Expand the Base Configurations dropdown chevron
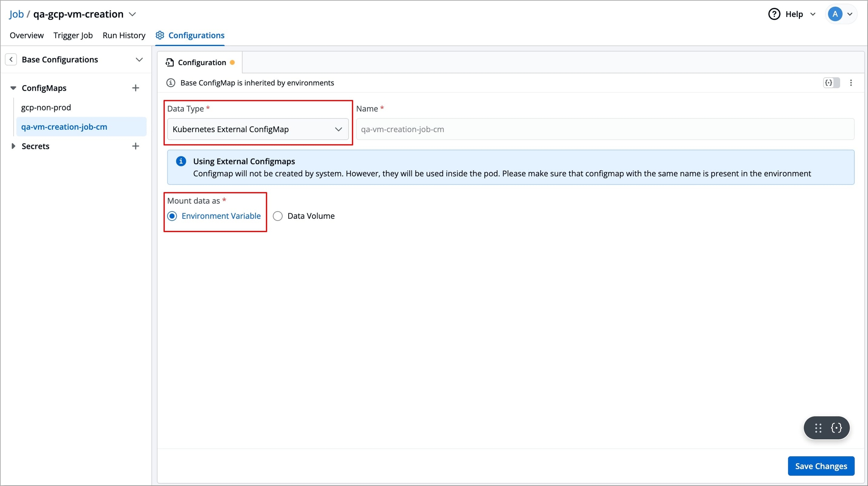 139,60
